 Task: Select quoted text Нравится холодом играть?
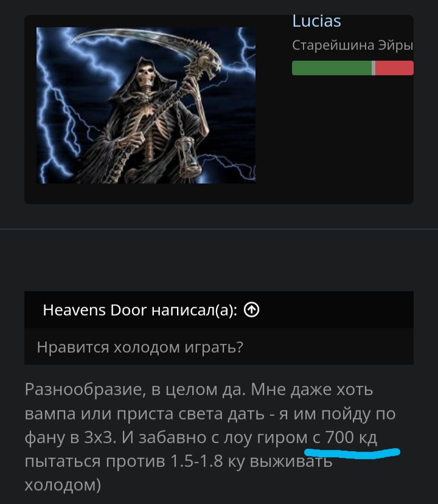coord(140,347)
